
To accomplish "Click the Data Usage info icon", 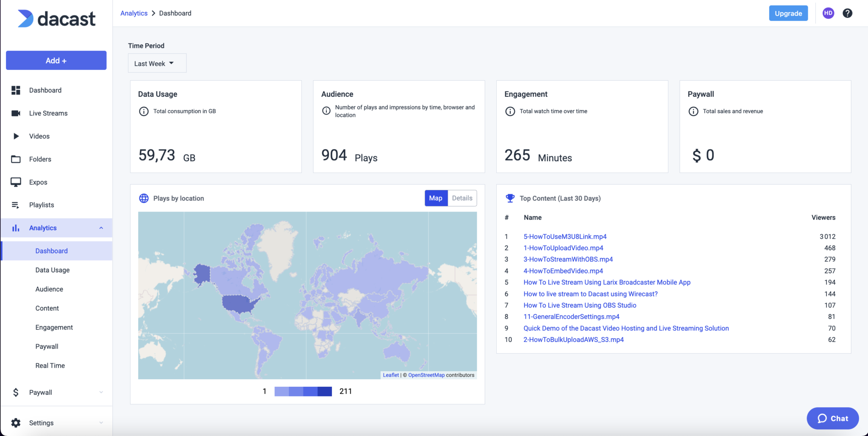I will click(144, 111).
